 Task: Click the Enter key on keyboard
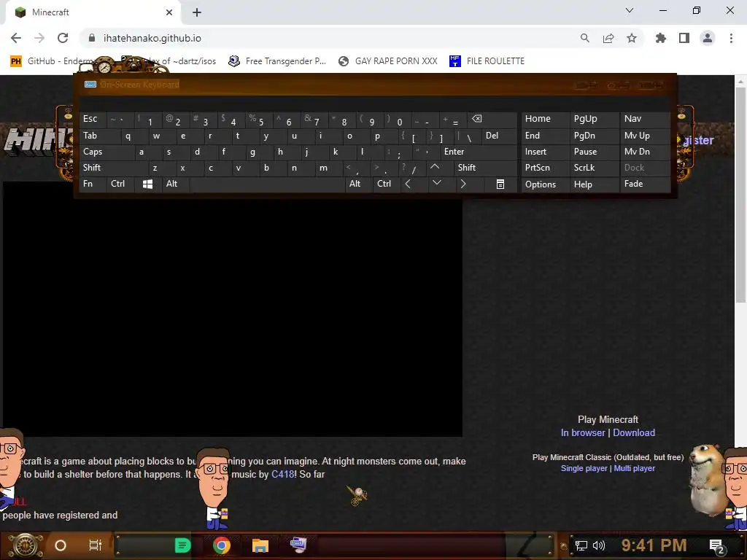pyautogui.click(x=479, y=152)
